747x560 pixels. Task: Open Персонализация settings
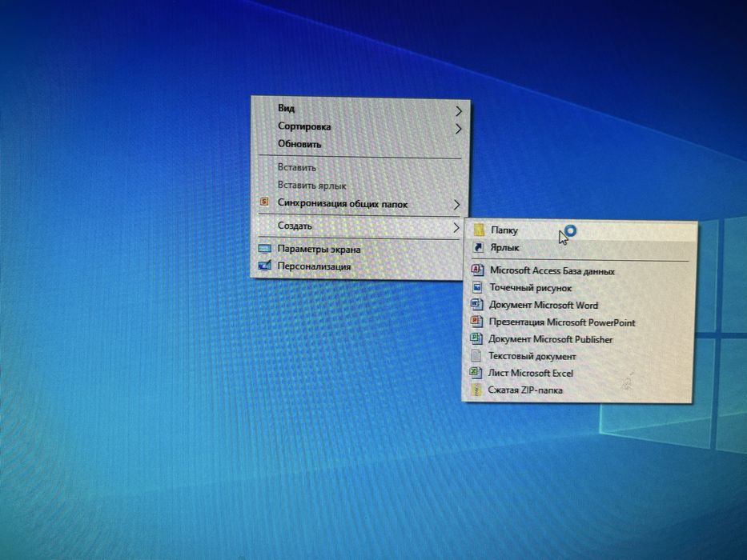point(356,266)
